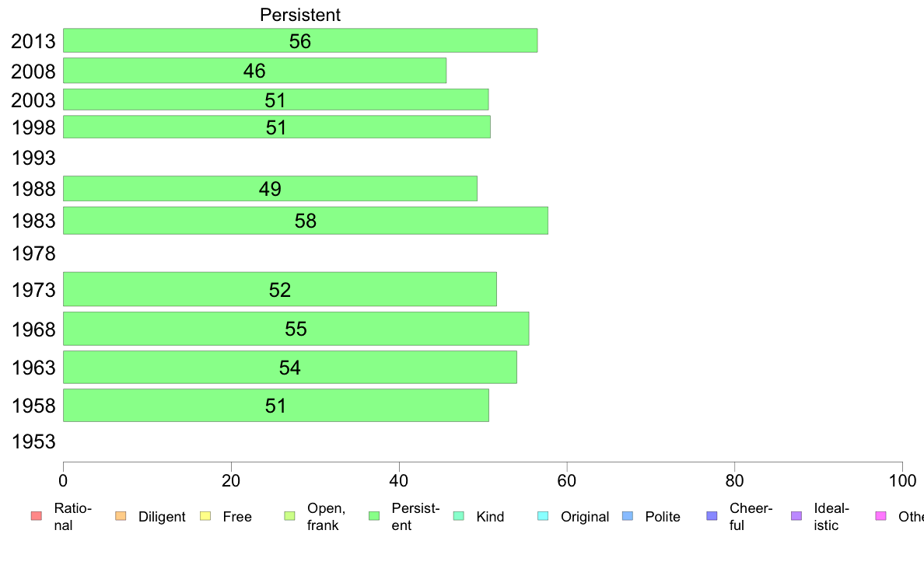
Task: Select the Open, frank legend swatch
Action: pyautogui.click(x=290, y=516)
